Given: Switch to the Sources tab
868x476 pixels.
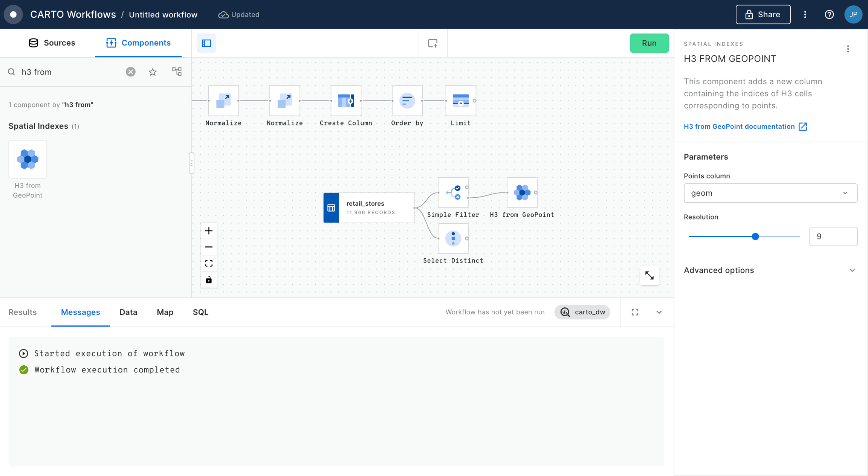Looking at the screenshot, I should 52,43.
